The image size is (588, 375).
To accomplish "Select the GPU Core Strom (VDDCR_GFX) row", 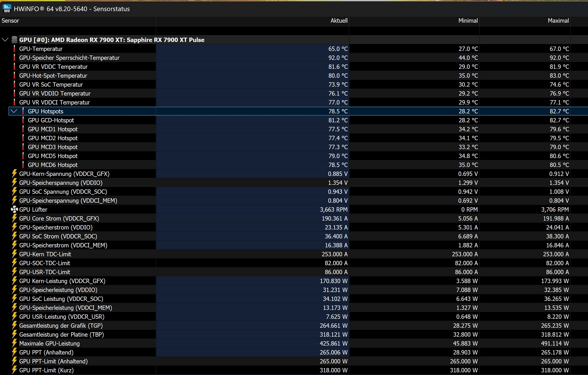I will point(59,218).
